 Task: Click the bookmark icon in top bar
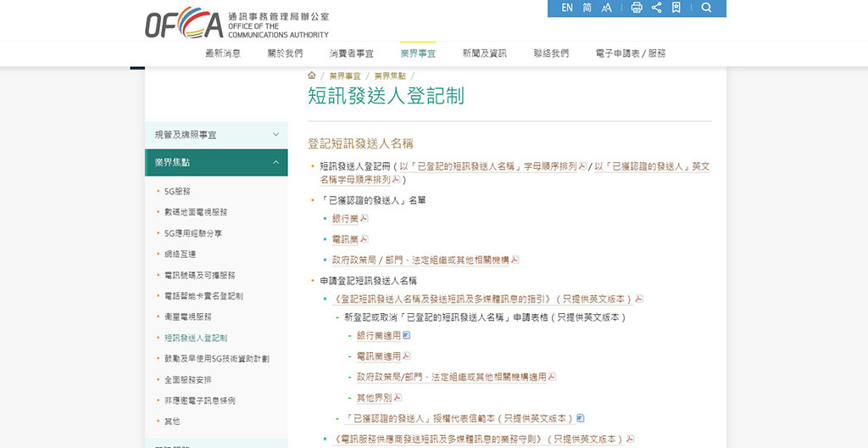[676, 8]
